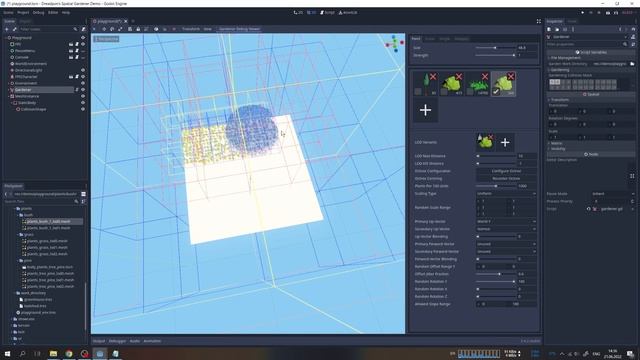Open the Perspective viewport menu
The height and width of the screenshot is (360, 640).
(x=107, y=39)
